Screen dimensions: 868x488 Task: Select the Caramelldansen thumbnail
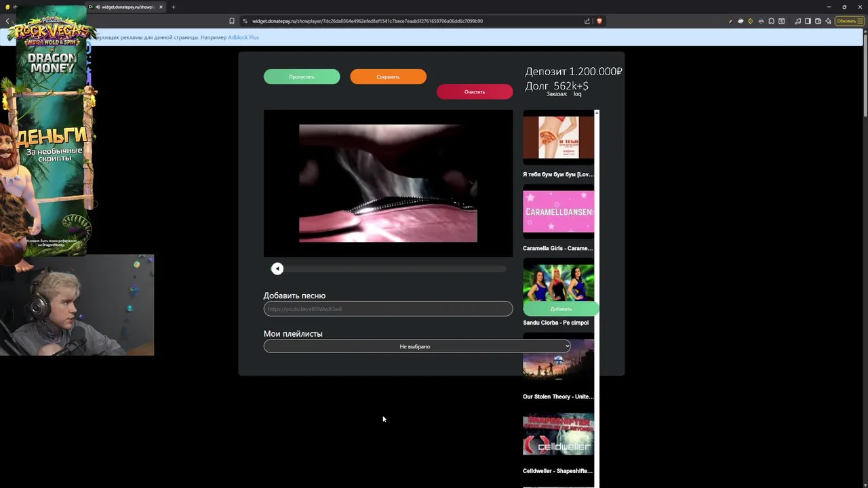click(x=558, y=211)
